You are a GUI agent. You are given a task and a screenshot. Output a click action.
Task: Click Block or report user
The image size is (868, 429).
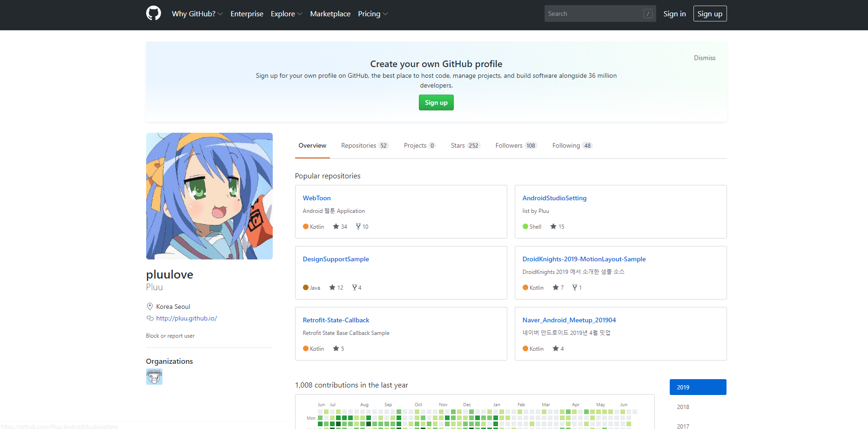(170, 336)
